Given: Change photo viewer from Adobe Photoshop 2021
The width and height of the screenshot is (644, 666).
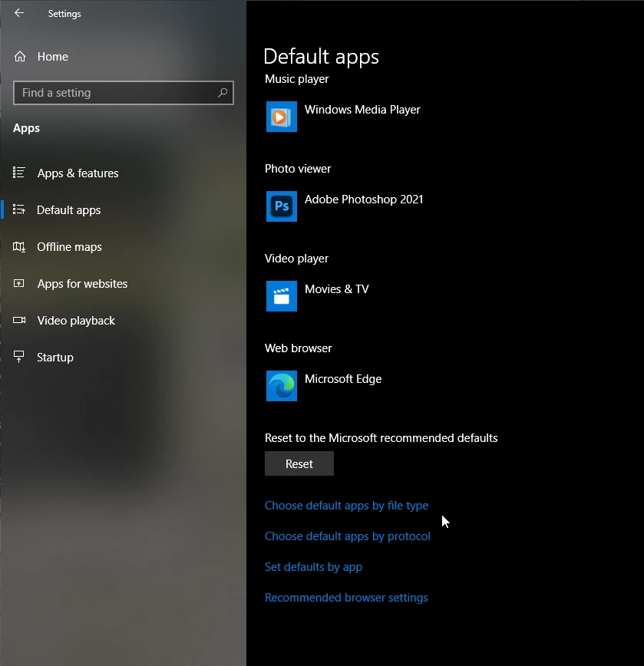Looking at the screenshot, I should (x=364, y=199).
